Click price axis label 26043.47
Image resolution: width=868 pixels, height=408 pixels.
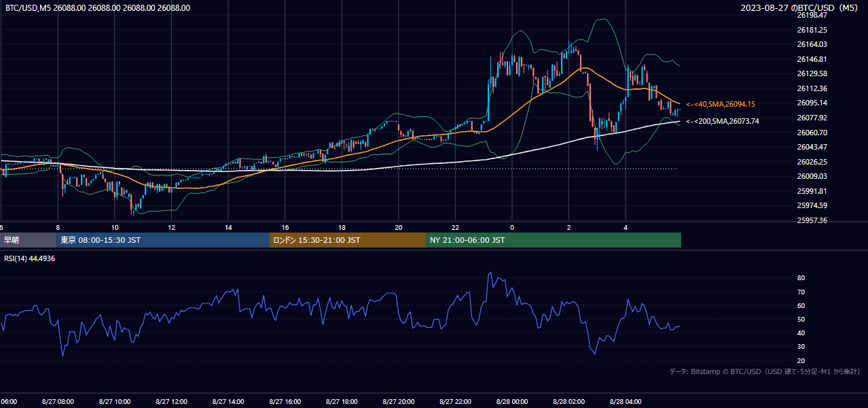coord(812,147)
